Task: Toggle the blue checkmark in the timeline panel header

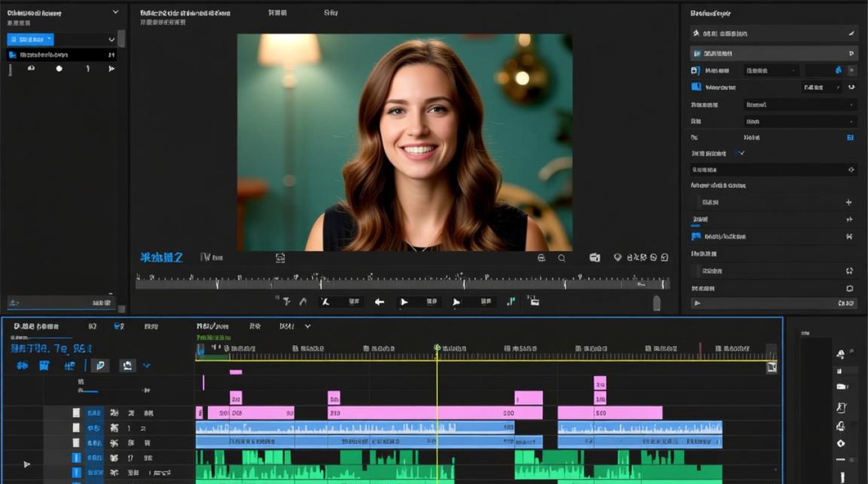Action: click(x=119, y=327)
